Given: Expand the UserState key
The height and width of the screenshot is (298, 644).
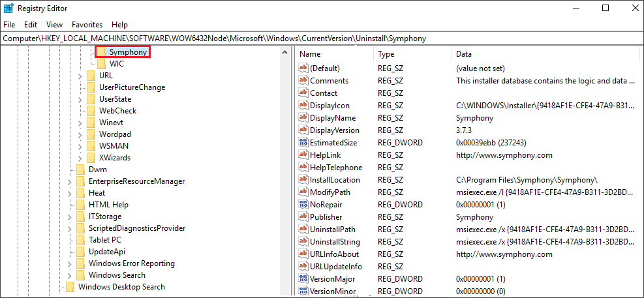Looking at the screenshot, I should [x=80, y=99].
